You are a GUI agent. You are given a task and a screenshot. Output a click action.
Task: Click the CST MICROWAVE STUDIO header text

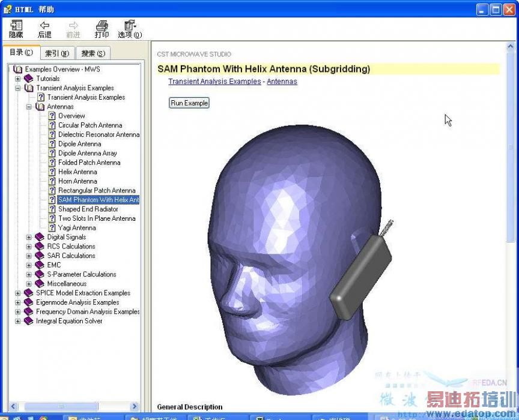click(194, 54)
